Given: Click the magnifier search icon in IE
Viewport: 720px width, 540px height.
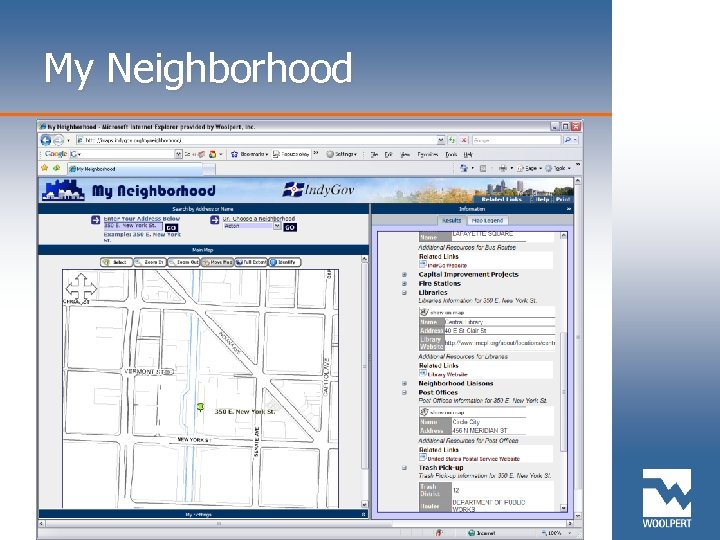Looking at the screenshot, I should point(568,140).
